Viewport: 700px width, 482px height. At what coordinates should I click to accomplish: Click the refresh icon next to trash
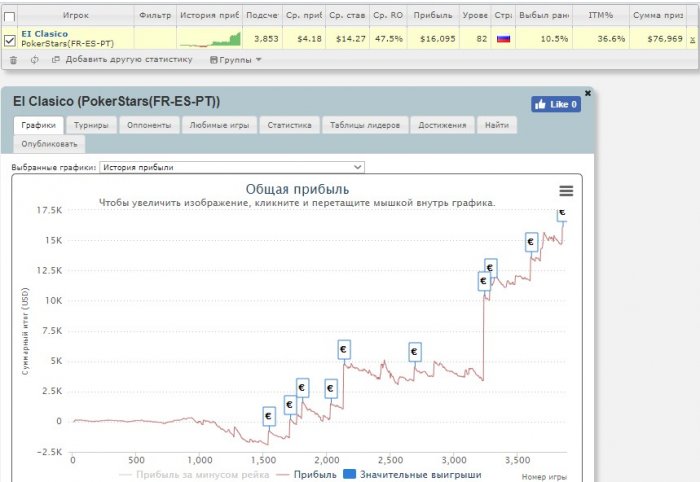34,59
